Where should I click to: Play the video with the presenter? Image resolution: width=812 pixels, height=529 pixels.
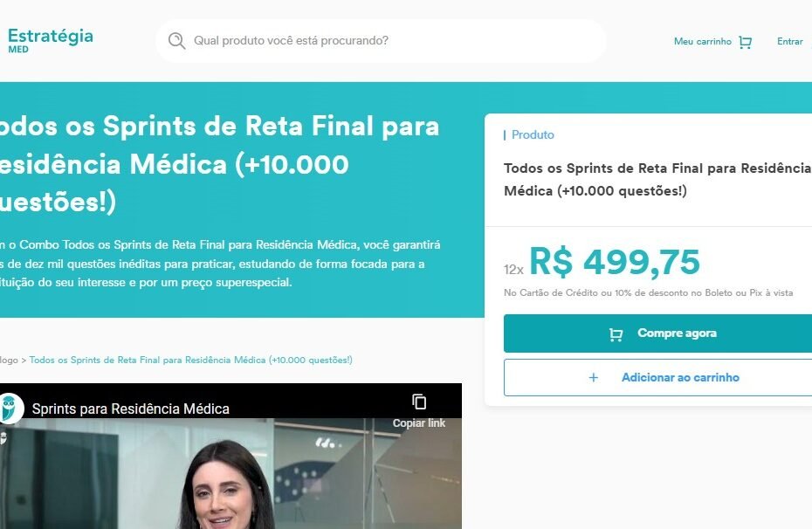pos(231,474)
